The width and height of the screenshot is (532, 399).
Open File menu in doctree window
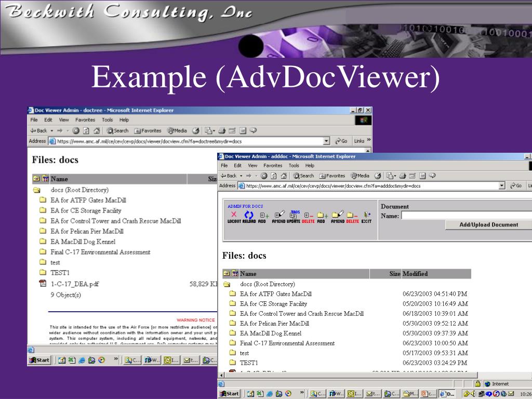34,120
